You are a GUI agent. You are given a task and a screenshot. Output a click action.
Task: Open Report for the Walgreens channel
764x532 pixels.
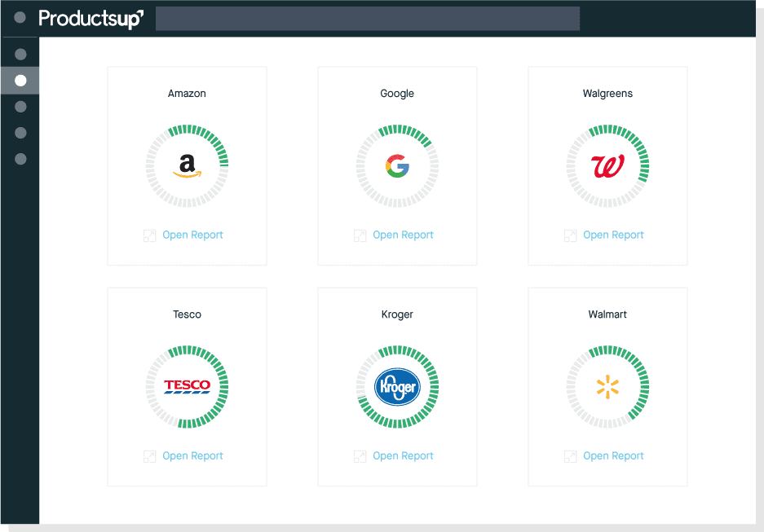pyautogui.click(x=613, y=235)
